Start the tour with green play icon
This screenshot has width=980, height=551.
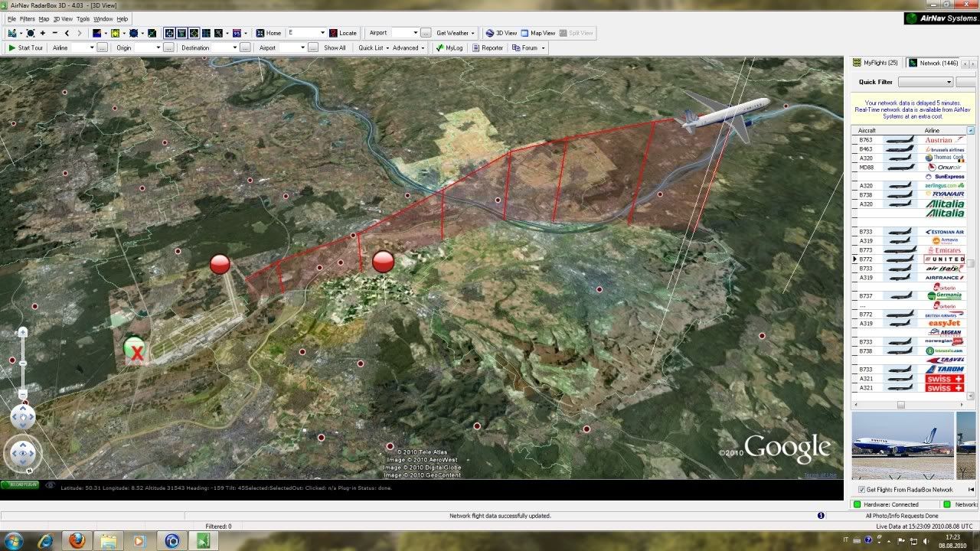pyautogui.click(x=12, y=47)
